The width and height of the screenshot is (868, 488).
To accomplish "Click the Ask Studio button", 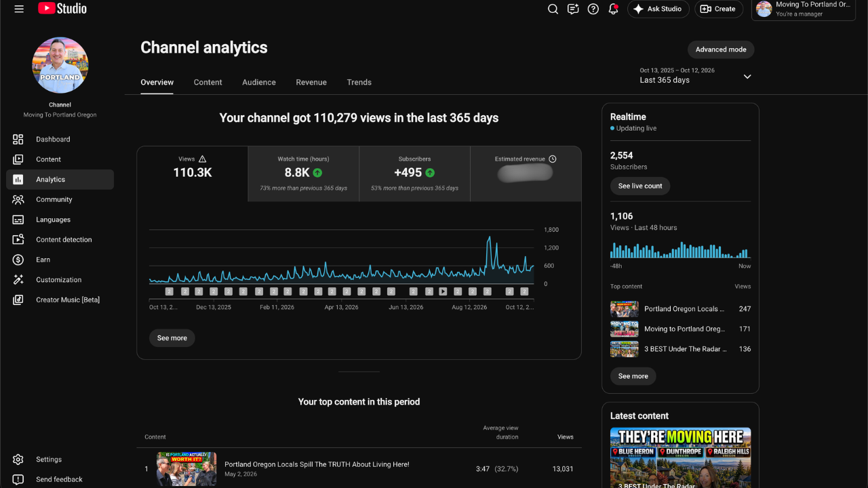I will click(658, 9).
